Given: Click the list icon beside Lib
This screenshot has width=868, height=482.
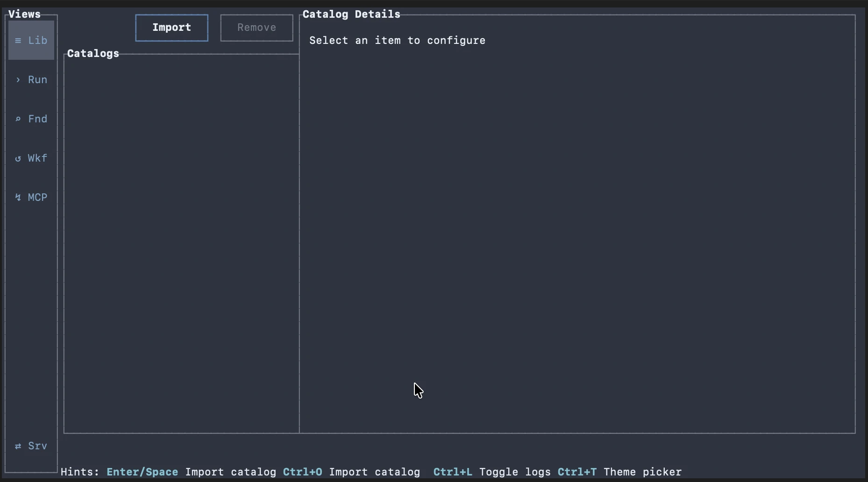Looking at the screenshot, I should click(x=18, y=40).
